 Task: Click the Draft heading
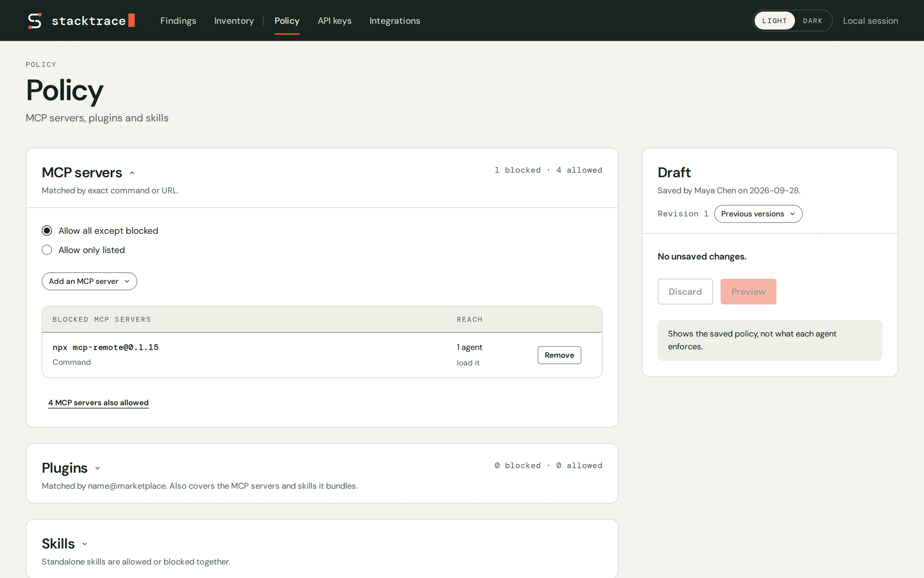pyautogui.click(x=674, y=172)
